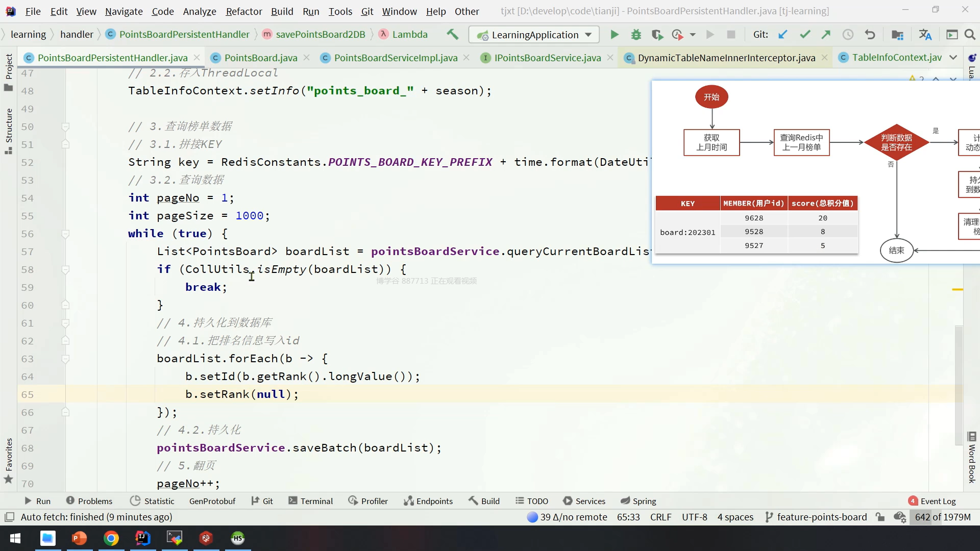980x551 pixels.
Task: Open Search Everywhere magnifier icon
Action: click(970, 35)
